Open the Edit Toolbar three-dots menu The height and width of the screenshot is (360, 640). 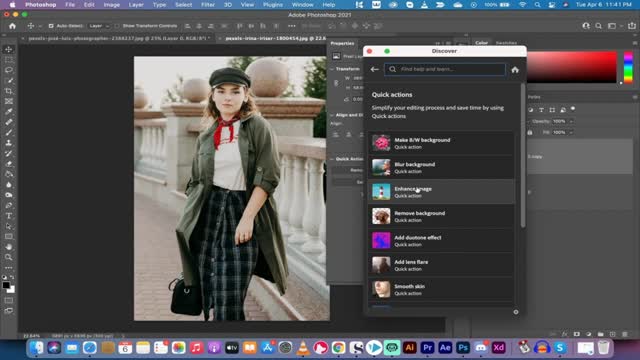9,268
